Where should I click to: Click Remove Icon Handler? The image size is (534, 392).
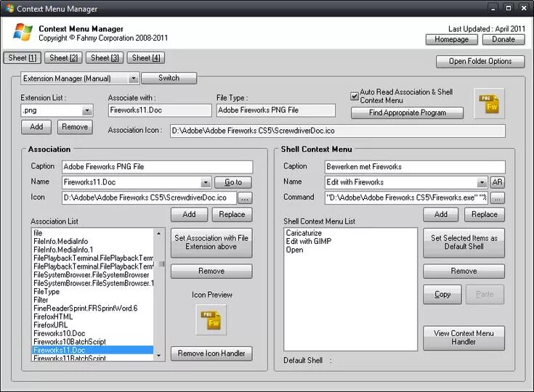click(211, 354)
